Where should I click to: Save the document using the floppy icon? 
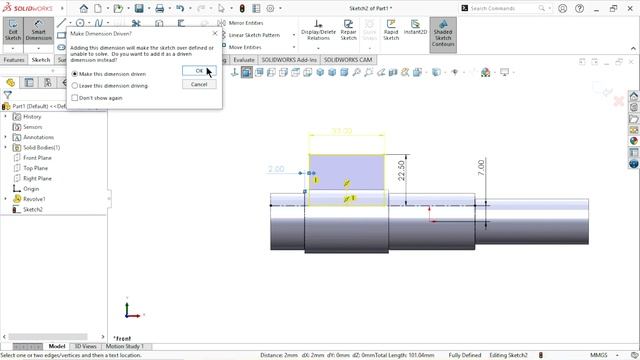(139, 8)
